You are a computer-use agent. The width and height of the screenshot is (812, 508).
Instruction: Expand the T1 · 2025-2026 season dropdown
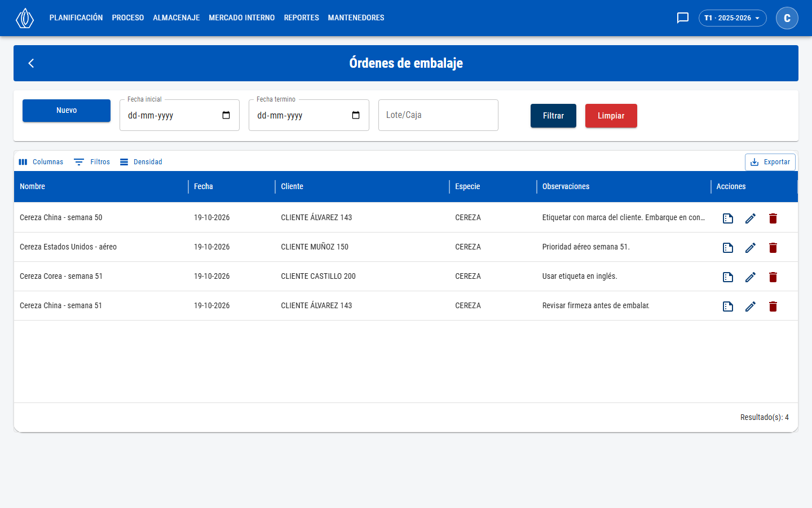[x=732, y=18]
